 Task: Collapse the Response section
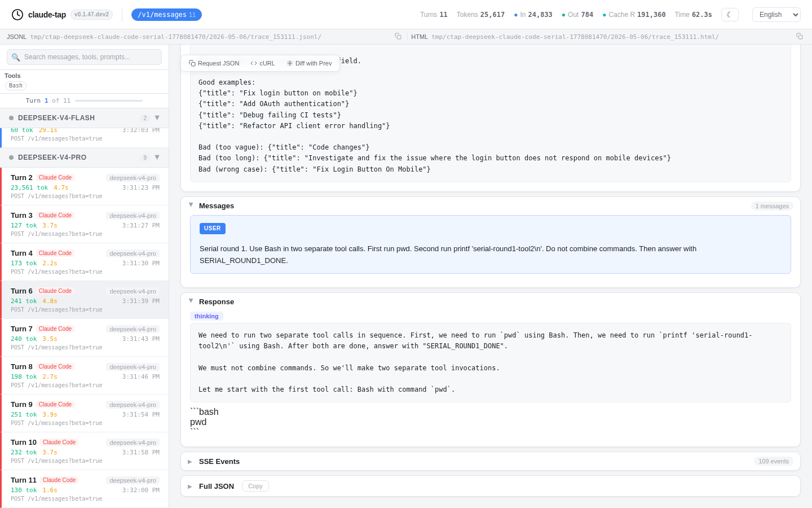(191, 301)
